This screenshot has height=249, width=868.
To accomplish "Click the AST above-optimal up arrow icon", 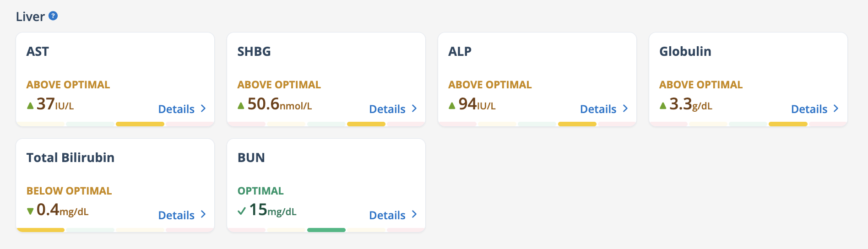I will pyautogui.click(x=30, y=106).
